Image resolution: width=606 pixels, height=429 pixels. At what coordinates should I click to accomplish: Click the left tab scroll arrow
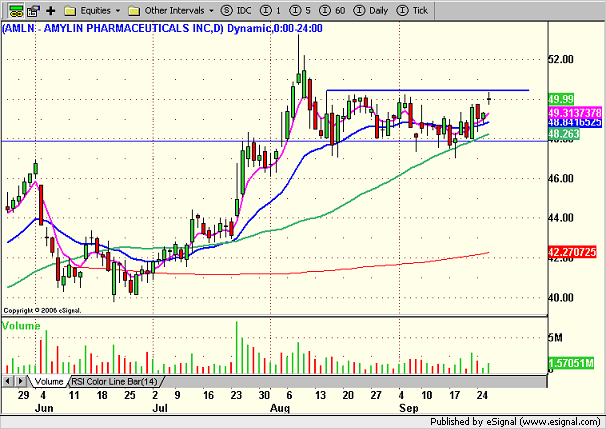[x=7, y=381]
